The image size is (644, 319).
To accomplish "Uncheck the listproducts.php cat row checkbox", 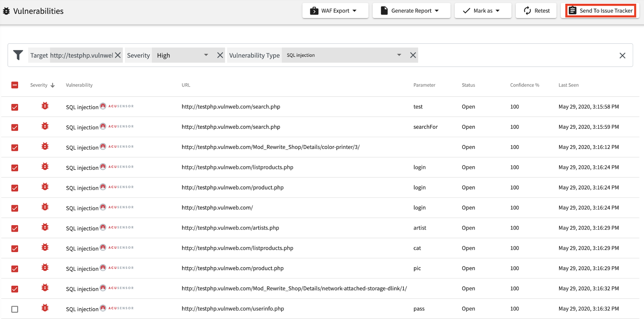I will click(15, 249).
